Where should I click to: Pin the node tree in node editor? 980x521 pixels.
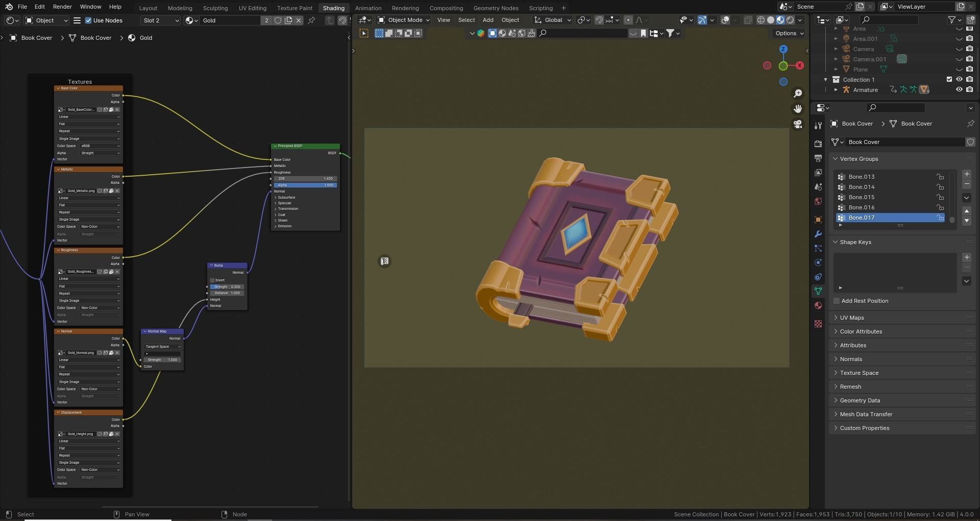point(311,20)
